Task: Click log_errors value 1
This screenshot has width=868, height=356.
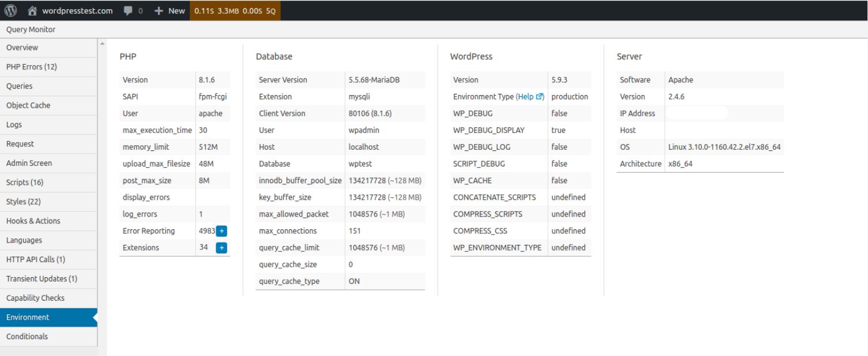Action: tap(201, 214)
